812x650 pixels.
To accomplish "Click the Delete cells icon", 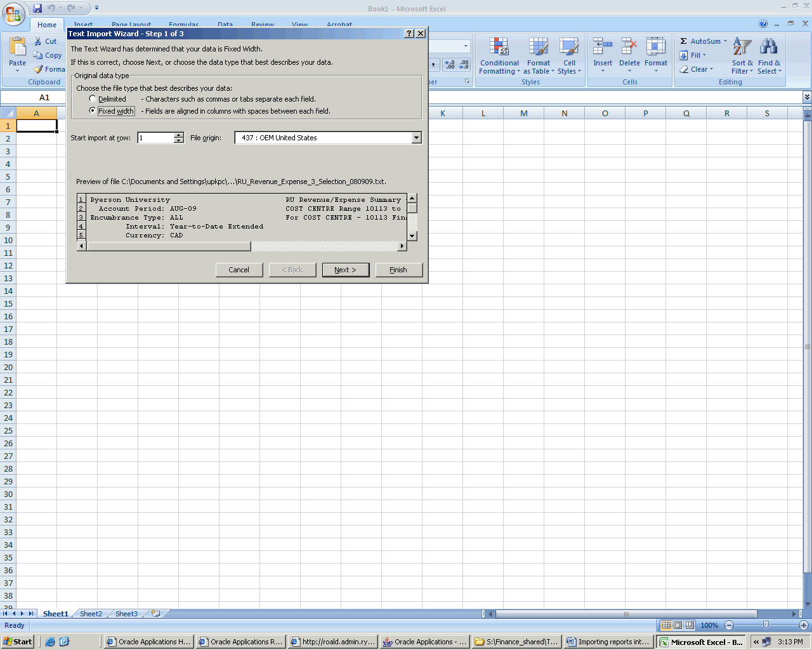I will pyautogui.click(x=629, y=48).
